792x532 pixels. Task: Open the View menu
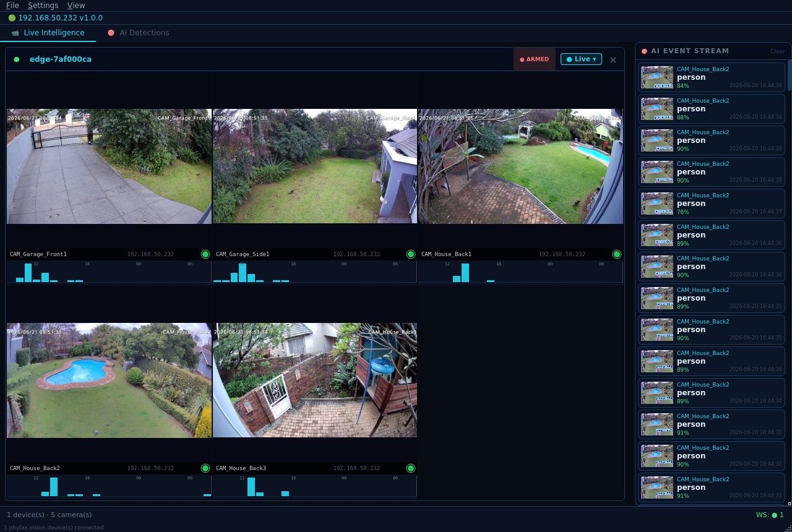tap(76, 6)
